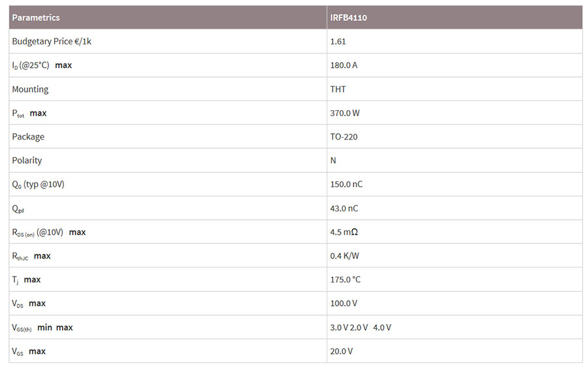
Task: Click the Parametrics column header
Action: [x=36, y=18]
